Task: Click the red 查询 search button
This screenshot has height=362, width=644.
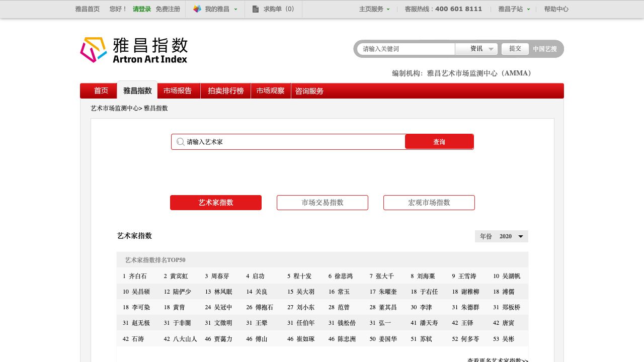Action: [x=439, y=142]
